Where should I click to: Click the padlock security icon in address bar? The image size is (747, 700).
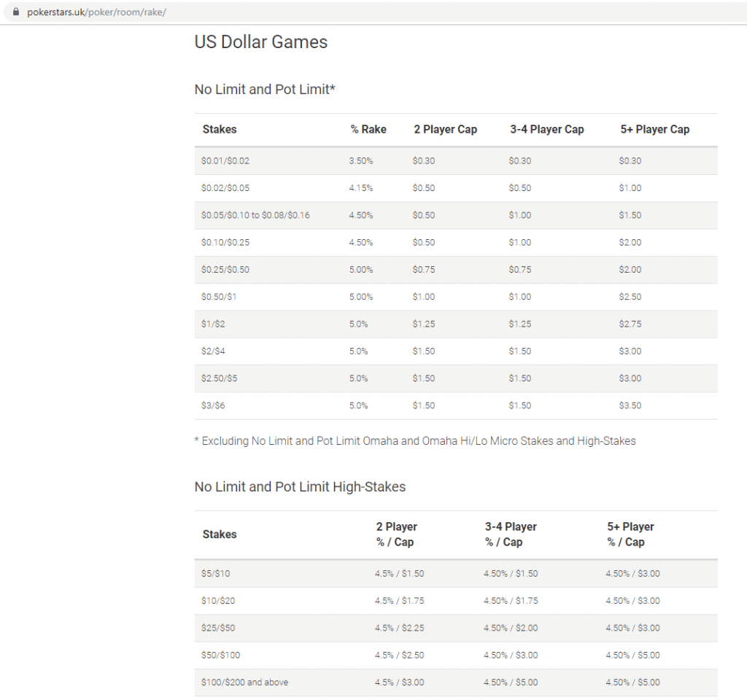[15, 12]
